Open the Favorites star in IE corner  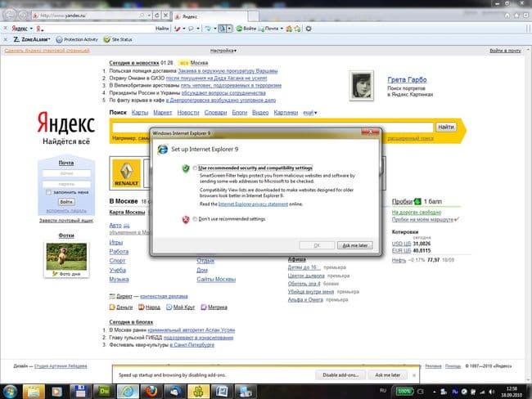point(516,16)
